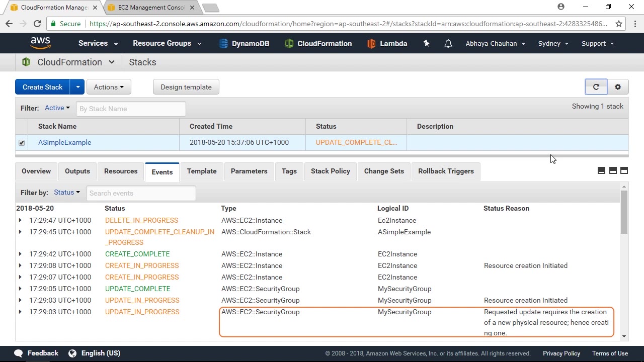Click the green Secure padlock icon

53,24
